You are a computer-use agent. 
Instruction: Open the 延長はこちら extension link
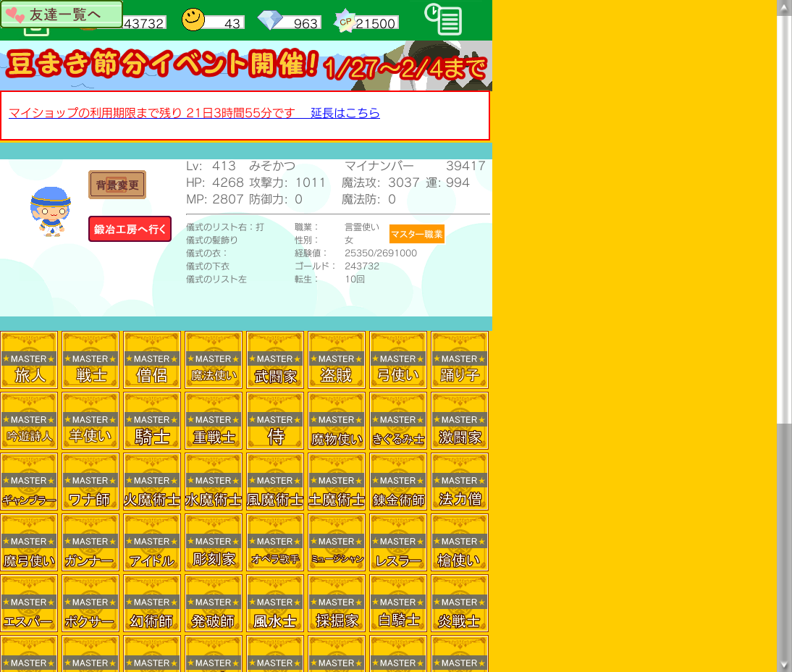tap(345, 113)
